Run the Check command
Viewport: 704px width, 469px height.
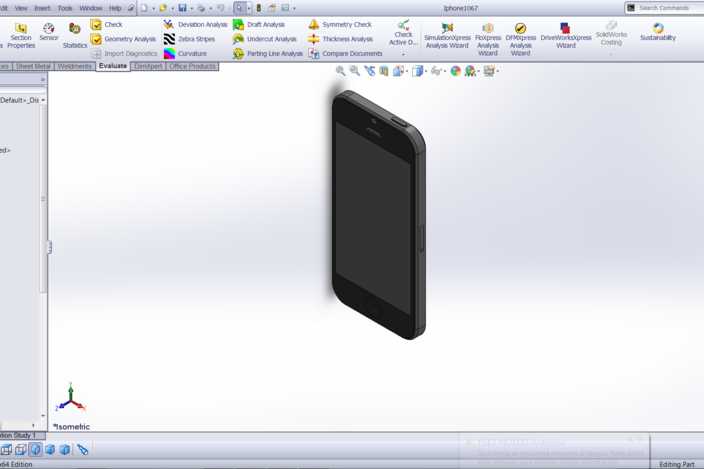coord(106,25)
